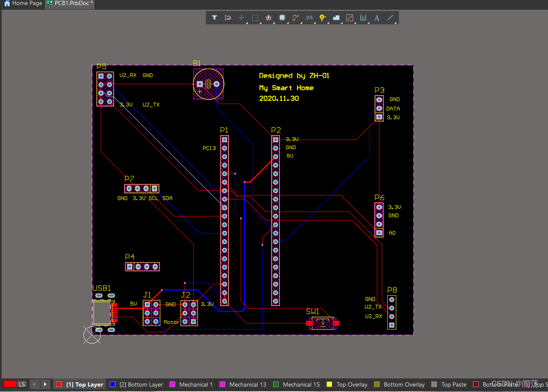Click the P1 designator label

click(224, 130)
